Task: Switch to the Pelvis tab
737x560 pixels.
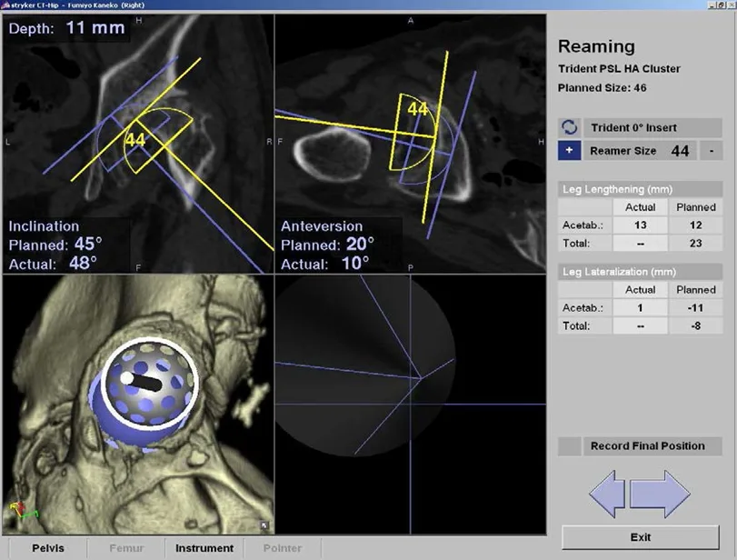Action: 48,548
